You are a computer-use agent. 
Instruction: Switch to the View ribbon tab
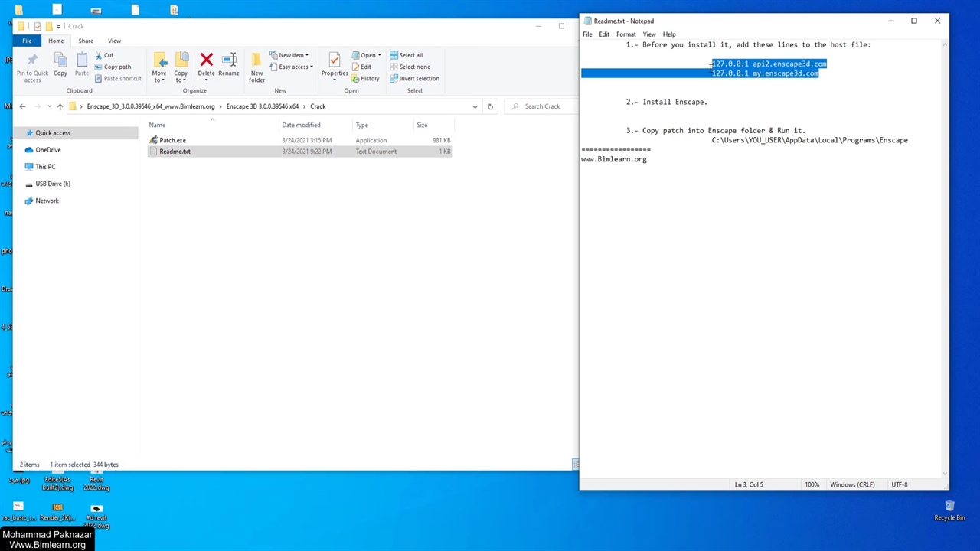tap(114, 41)
